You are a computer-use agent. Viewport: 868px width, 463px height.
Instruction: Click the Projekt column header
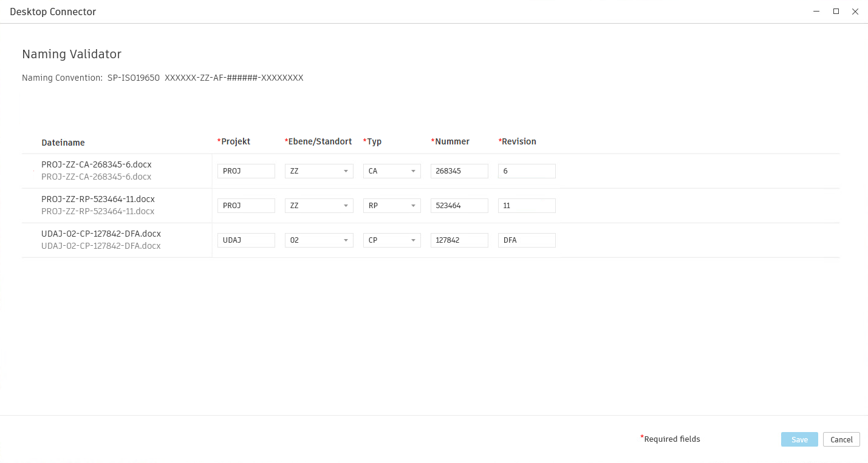tap(234, 141)
